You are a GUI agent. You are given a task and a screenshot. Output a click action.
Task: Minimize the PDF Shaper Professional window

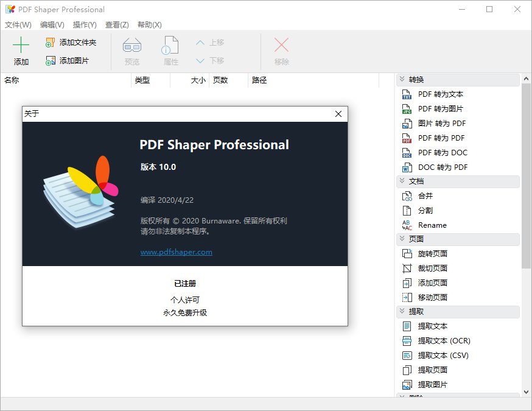[x=462, y=9]
